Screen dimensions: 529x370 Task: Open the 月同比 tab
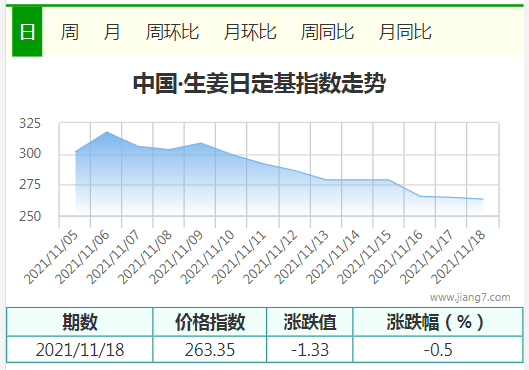(405, 32)
